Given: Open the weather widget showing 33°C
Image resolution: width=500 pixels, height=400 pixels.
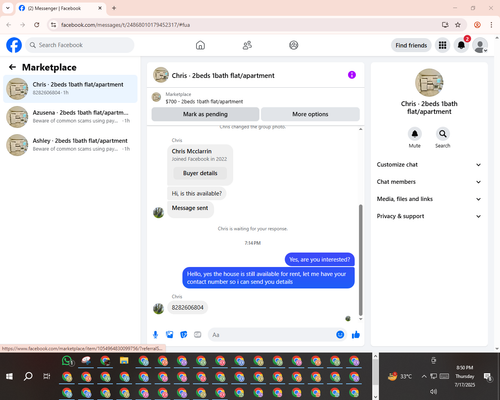Looking at the screenshot, I should (x=400, y=376).
